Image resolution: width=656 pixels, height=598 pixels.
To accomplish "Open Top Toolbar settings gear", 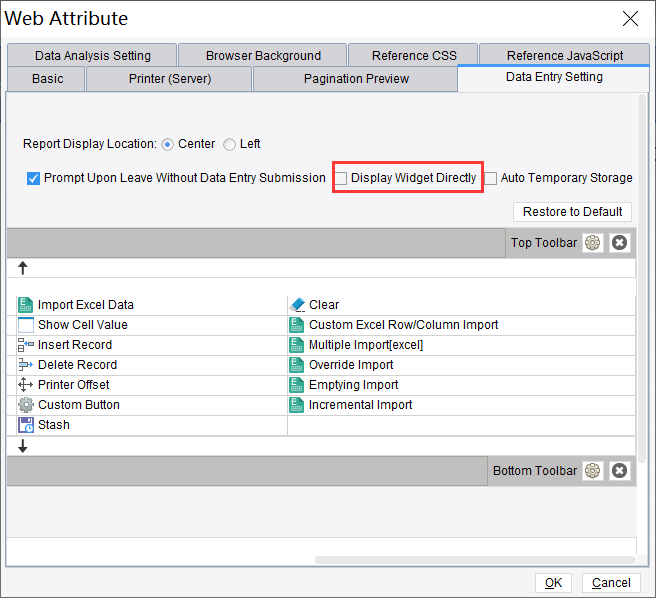I will pos(592,243).
